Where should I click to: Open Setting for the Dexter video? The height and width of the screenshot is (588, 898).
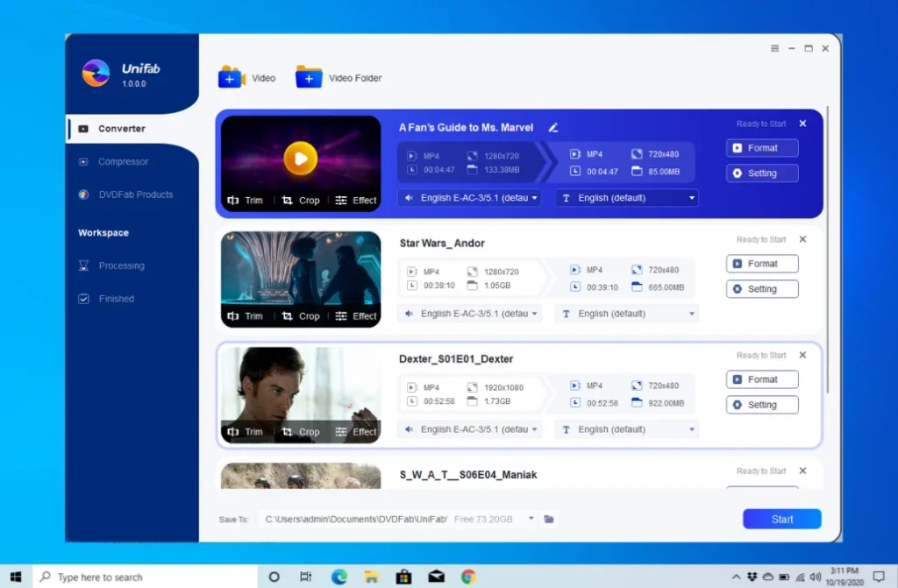pos(761,404)
